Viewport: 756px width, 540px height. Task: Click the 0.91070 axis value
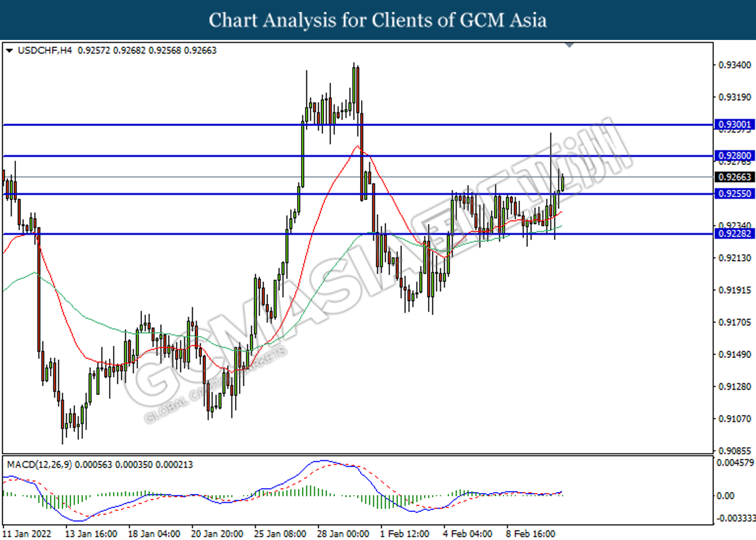click(734, 418)
